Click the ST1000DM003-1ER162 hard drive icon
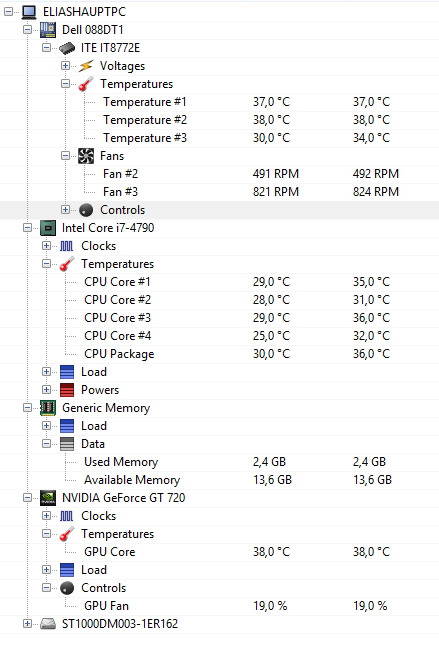This screenshot has height=654, width=439. tap(48, 624)
